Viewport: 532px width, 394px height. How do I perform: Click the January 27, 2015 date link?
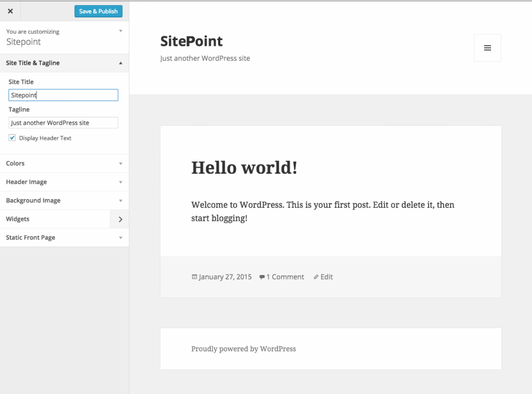point(225,277)
